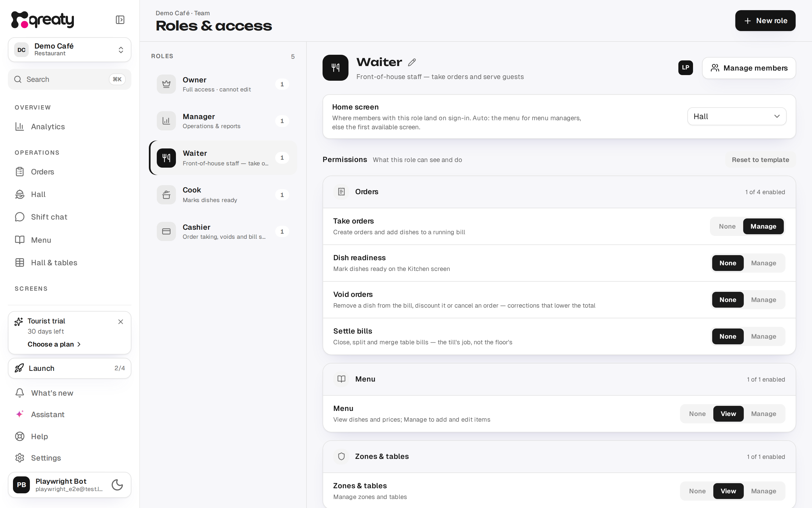Click the Orders permissions section header
Image resolution: width=812 pixels, height=508 pixels.
[559, 192]
